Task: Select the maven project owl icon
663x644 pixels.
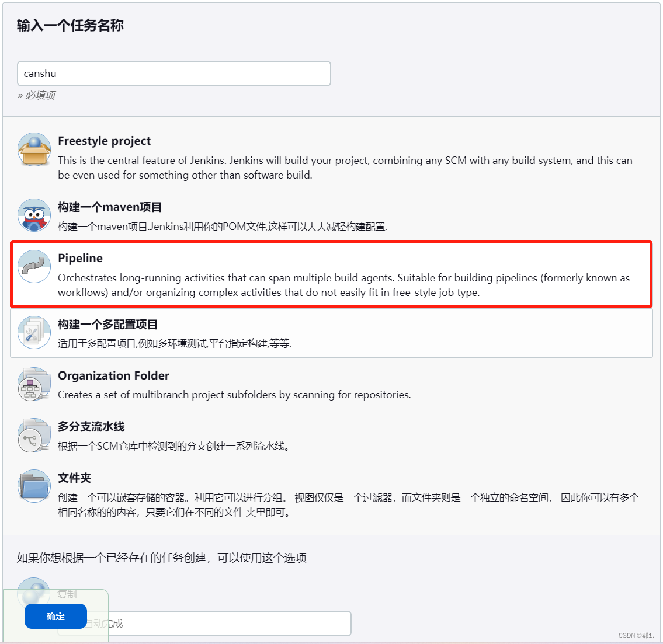Action: click(x=34, y=215)
